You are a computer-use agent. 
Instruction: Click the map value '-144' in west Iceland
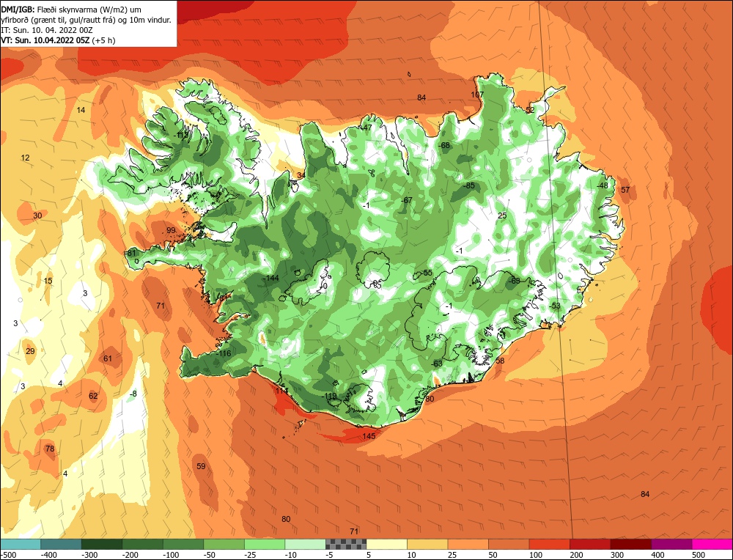271,278
